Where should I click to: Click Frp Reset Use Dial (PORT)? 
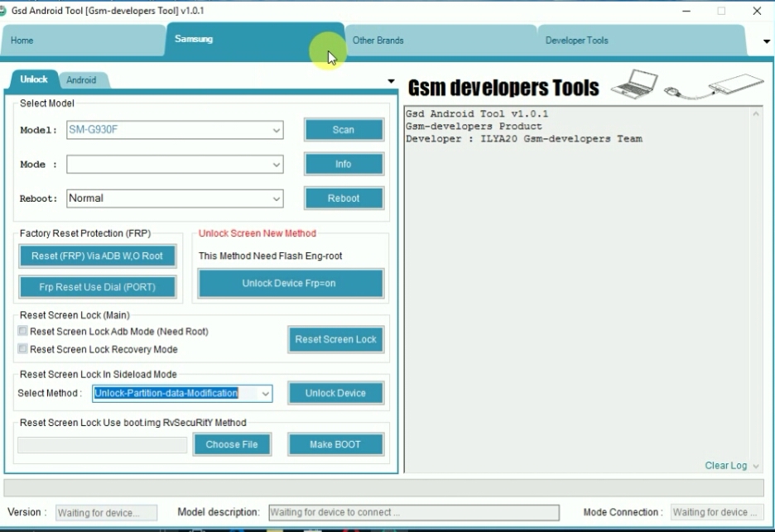[98, 287]
